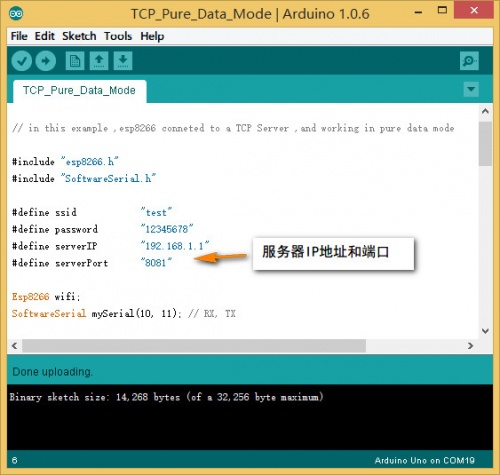The height and width of the screenshot is (475, 500).
Task: Maximize the Arduino window
Action: [442, 11]
